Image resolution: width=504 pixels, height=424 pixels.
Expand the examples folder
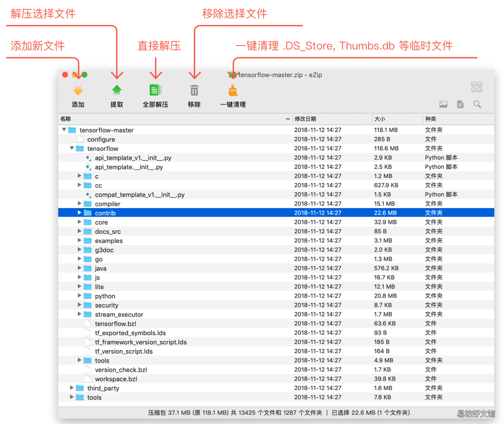(x=80, y=240)
